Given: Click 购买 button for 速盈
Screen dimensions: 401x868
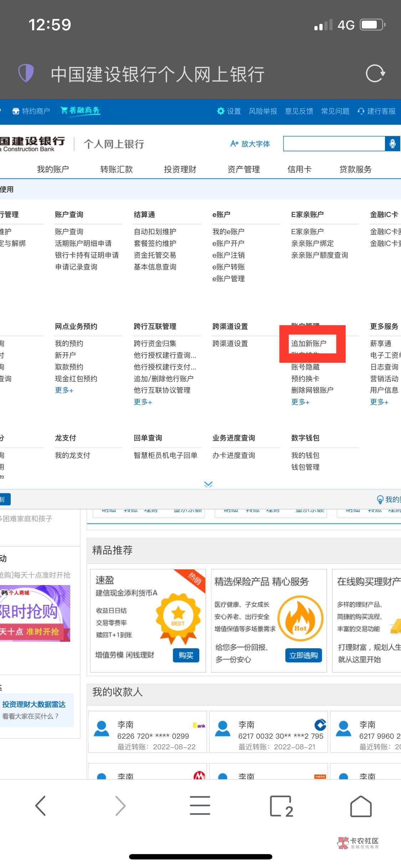Looking at the screenshot, I should point(186,655).
